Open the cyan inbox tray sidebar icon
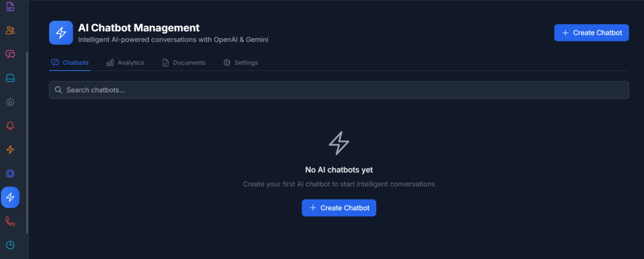Viewport: 644px width, 259px height. click(x=10, y=78)
